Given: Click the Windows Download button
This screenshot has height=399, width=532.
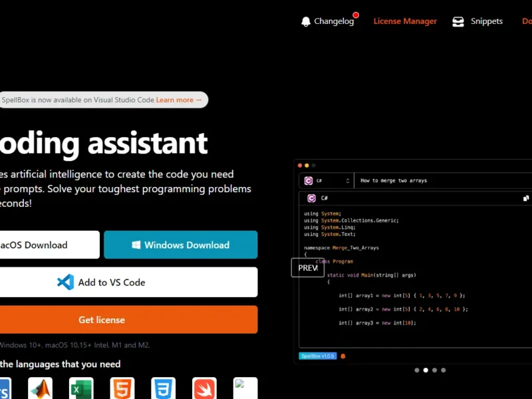Looking at the screenshot, I should [x=180, y=245].
